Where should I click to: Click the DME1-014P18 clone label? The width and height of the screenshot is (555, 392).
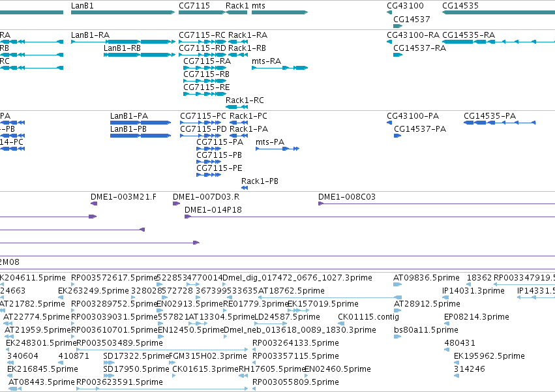(x=213, y=210)
